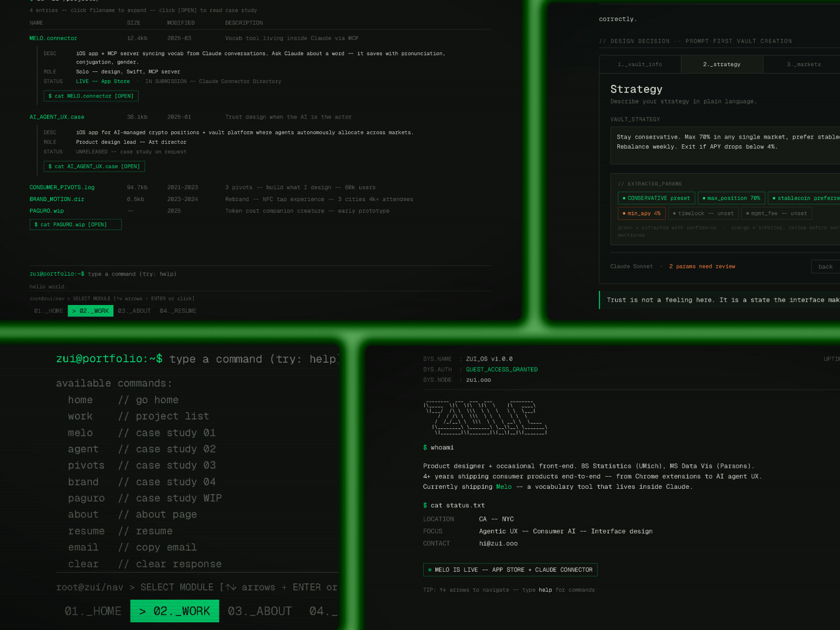
Task: Click into the VAULT_STRATEGY text field
Action: point(724,142)
